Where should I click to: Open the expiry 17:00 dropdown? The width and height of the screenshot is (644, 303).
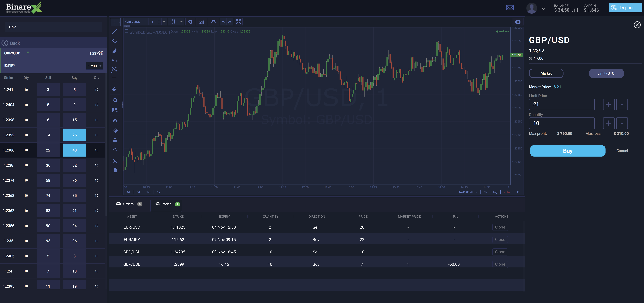coord(95,66)
